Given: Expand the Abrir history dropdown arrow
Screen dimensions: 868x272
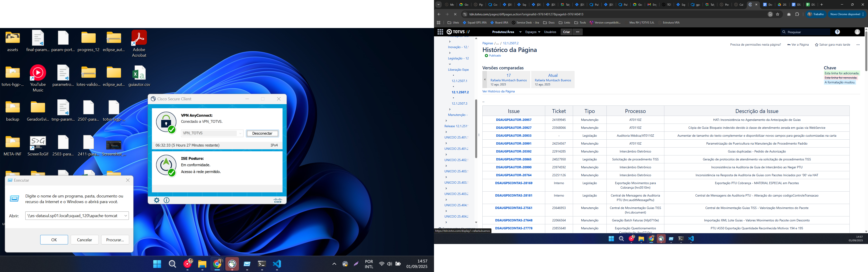Looking at the screenshot, I should point(126,216).
